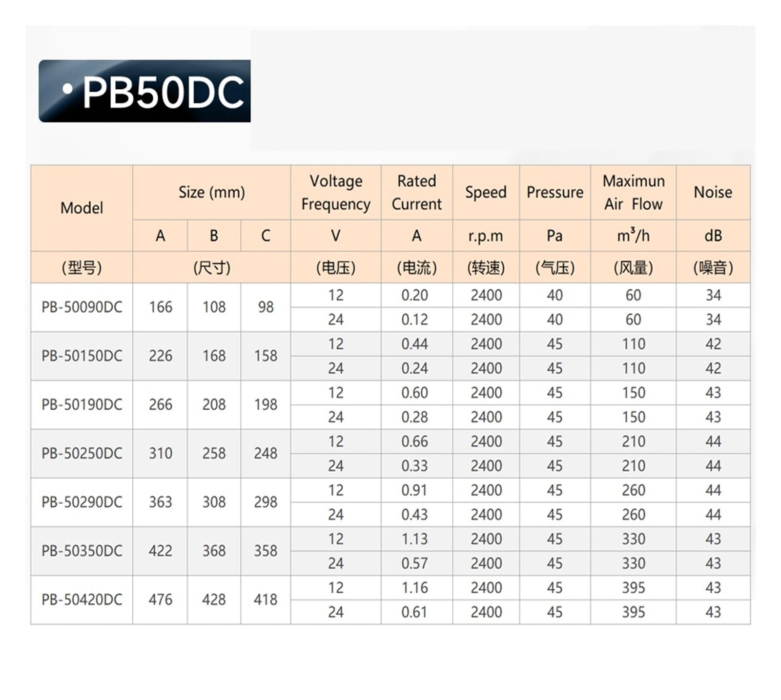Viewport: 781px width, 700px height.
Task: Click size B value 428
Action: [x=214, y=600]
